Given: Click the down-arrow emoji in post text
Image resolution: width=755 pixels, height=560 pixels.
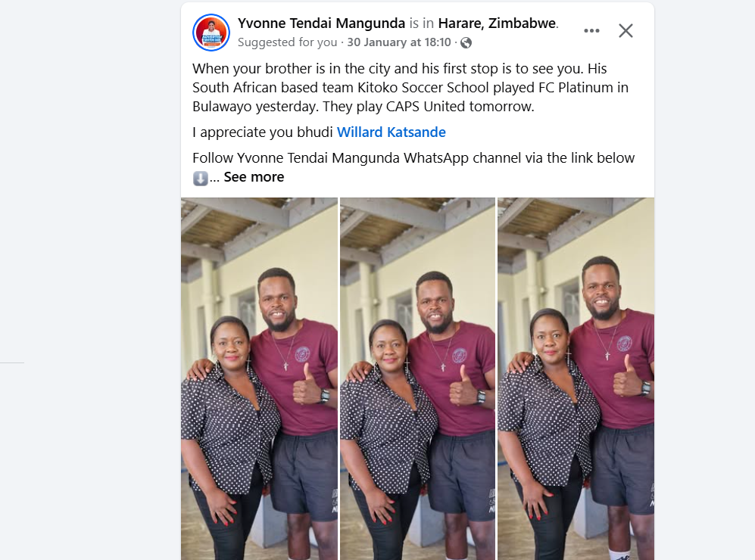Looking at the screenshot, I should 201,178.
